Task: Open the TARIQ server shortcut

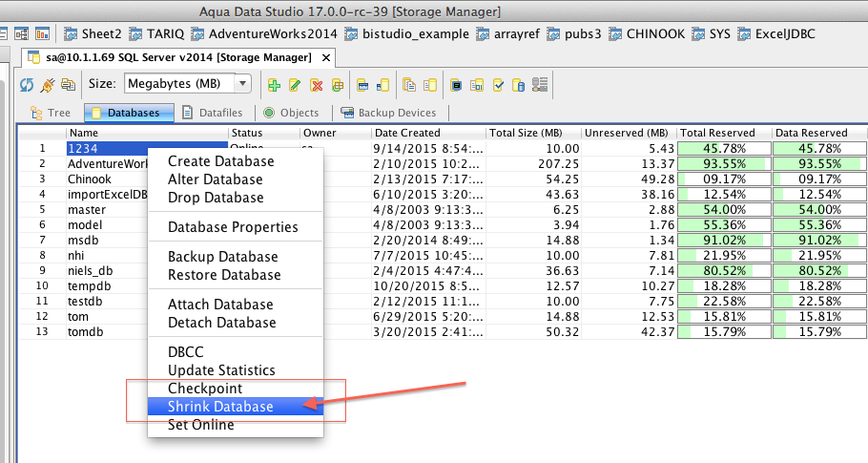Action: (156, 33)
